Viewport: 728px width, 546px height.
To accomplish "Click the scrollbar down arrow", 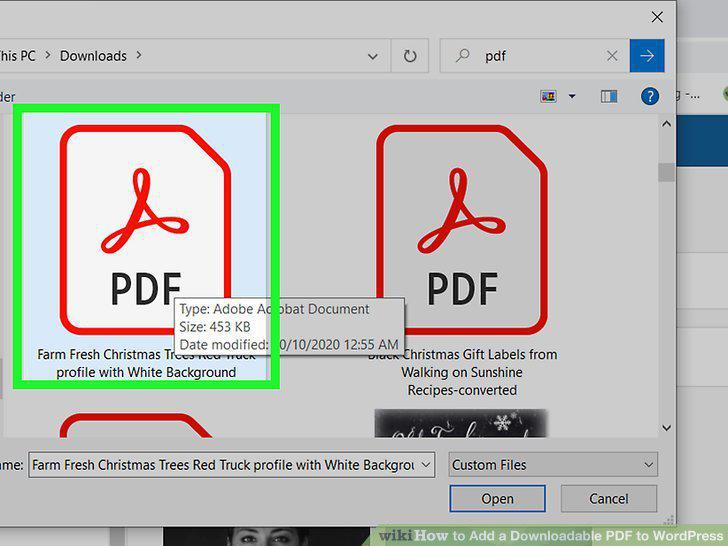I will 666,428.
